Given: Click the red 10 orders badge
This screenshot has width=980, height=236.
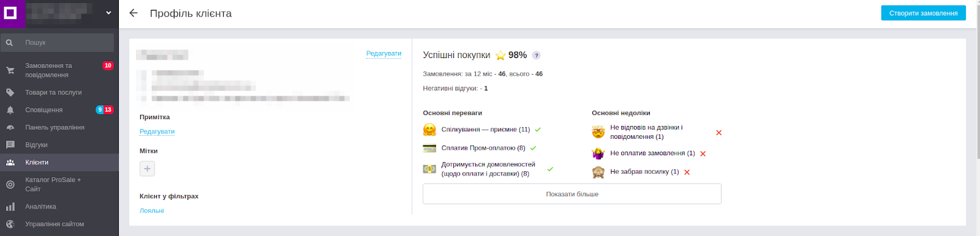Looking at the screenshot, I should (x=108, y=65).
